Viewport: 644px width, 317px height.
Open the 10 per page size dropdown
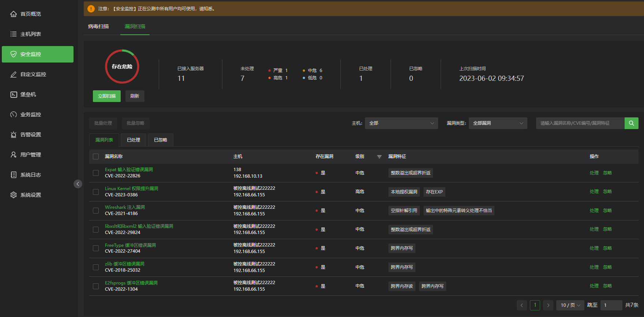(570, 305)
